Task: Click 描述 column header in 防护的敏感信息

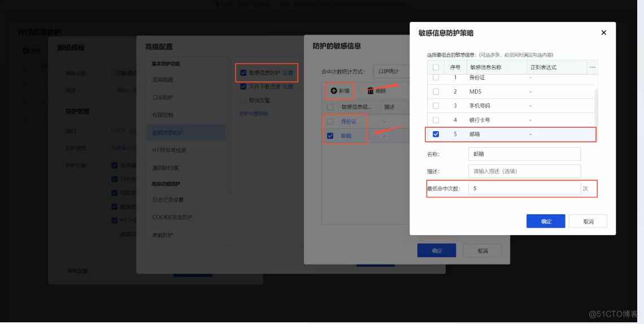Action: point(389,107)
